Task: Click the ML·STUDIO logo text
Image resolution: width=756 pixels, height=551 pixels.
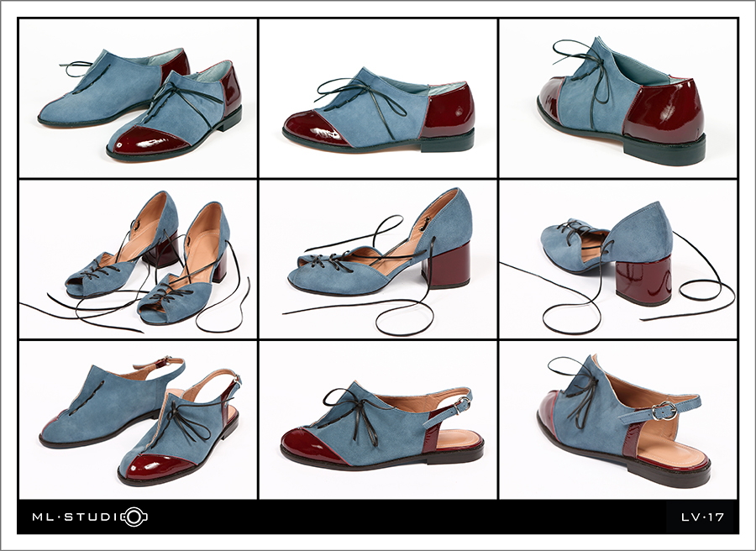Action: coord(90,517)
